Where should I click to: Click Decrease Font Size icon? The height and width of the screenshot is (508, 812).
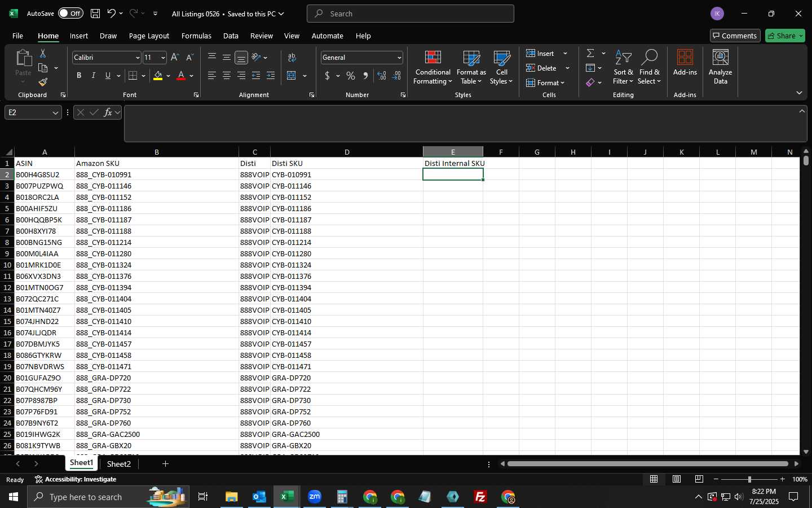(x=189, y=58)
